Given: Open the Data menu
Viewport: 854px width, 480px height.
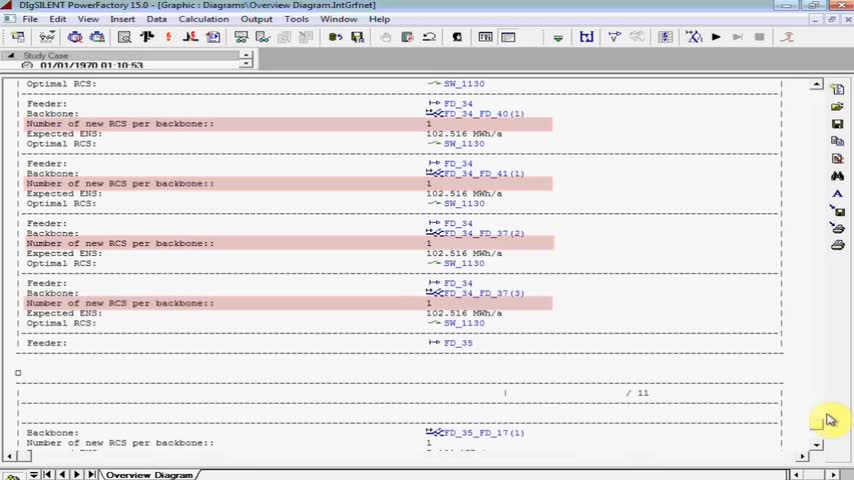Looking at the screenshot, I should pos(156,19).
